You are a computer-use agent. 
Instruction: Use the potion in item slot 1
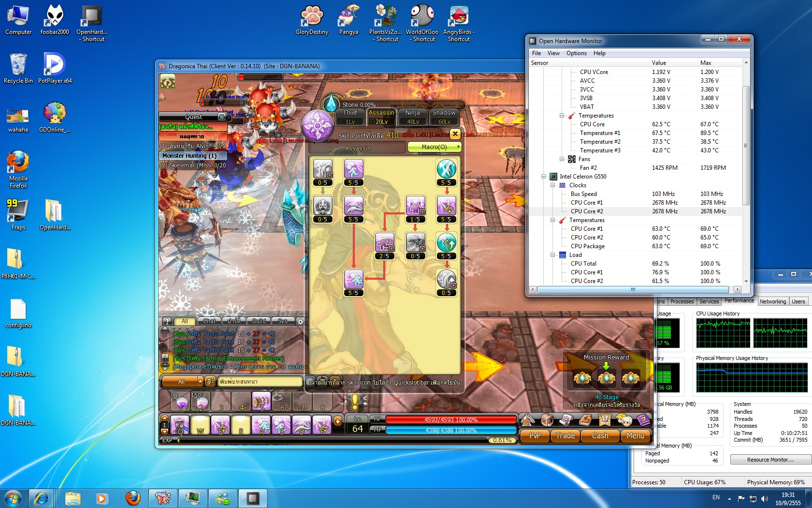[x=180, y=401]
